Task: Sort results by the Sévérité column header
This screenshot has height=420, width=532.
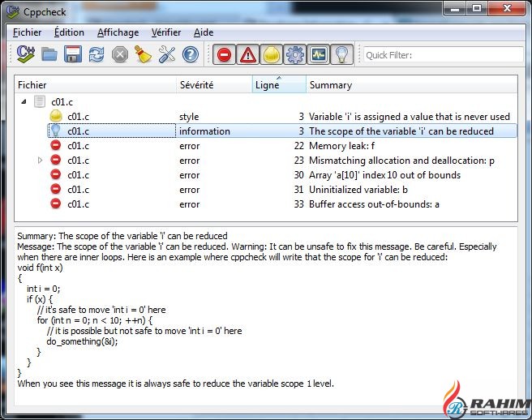Action: tap(215, 85)
